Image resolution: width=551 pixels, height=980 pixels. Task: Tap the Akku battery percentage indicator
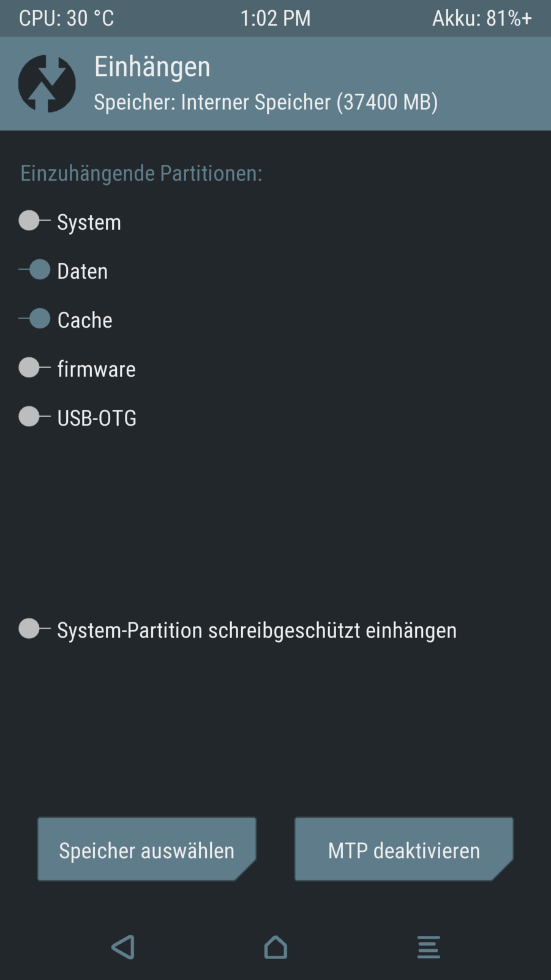click(x=482, y=18)
